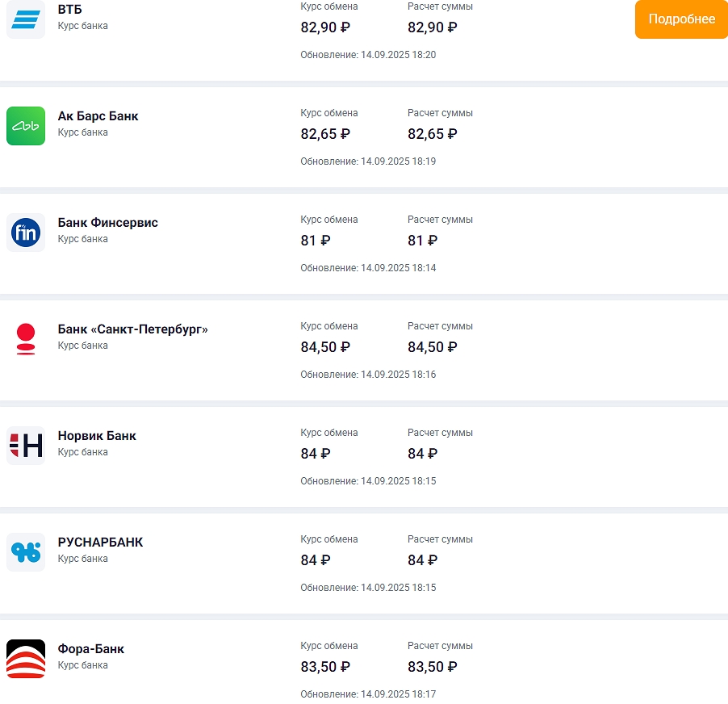The width and height of the screenshot is (728, 704).
Task: Click the 82,65 ₽ exchange rate of Ак Барс
Action: tap(325, 134)
